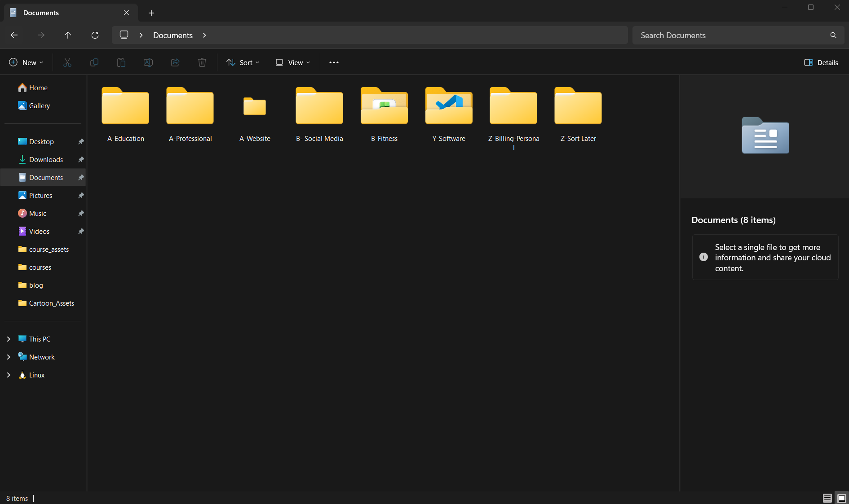
Task: Unpin Desktop from quick access
Action: click(x=81, y=141)
